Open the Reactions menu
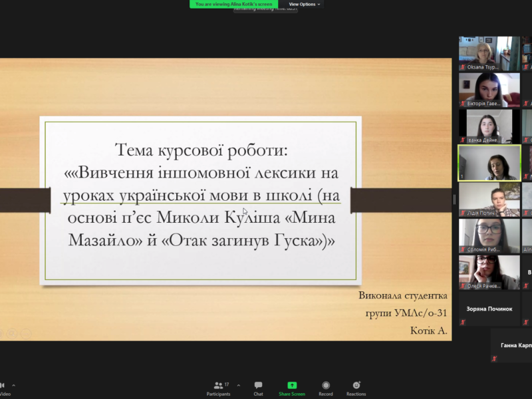The height and width of the screenshot is (399, 532). pos(356,388)
